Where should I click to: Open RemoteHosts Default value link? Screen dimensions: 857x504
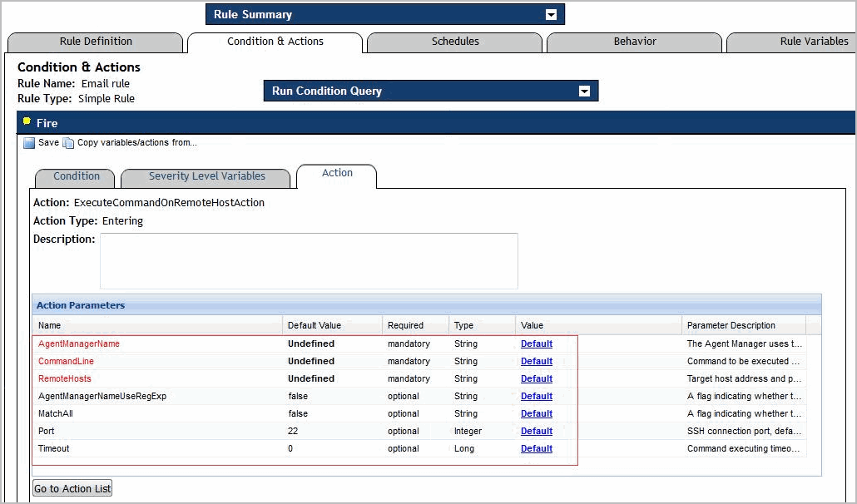tap(537, 378)
